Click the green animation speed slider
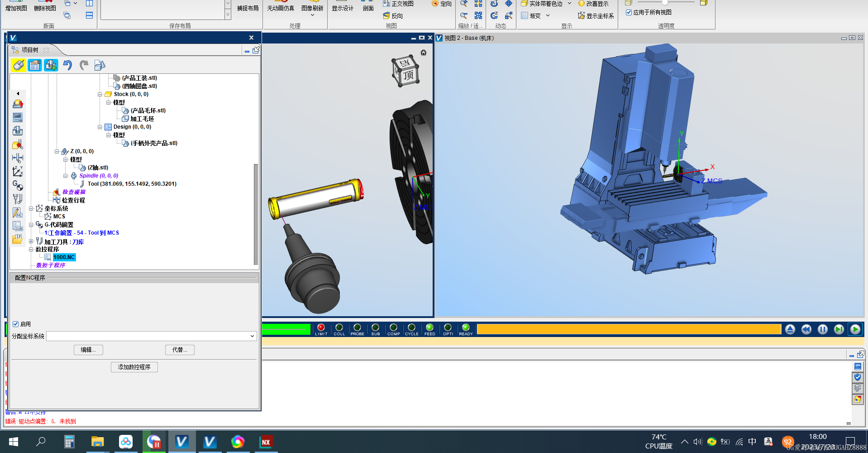The width and height of the screenshot is (868, 453). click(x=286, y=329)
